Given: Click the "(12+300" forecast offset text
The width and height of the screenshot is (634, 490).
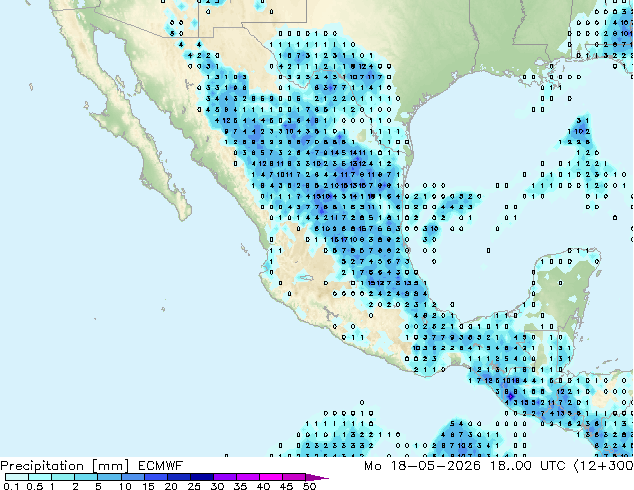Looking at the screenshot, I should (604, 466).
